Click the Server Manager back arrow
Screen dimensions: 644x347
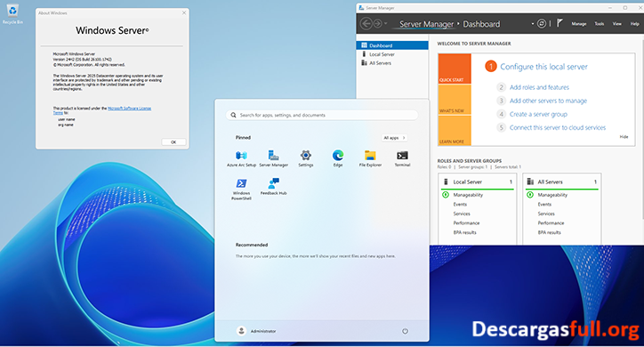(x=366, y=24)
